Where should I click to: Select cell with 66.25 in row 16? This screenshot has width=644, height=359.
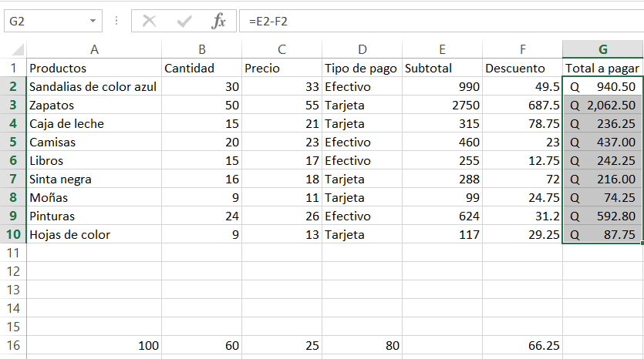(522, 345)
